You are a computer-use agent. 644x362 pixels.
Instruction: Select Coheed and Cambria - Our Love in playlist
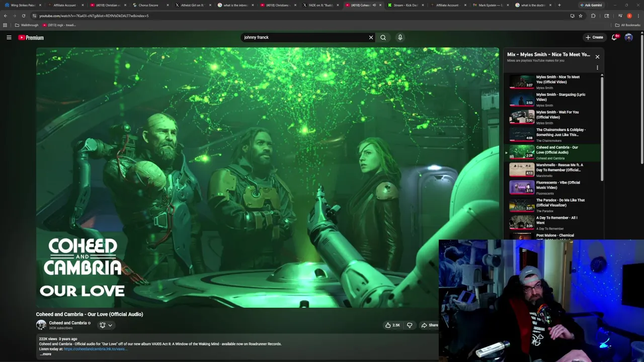click(x=553, y=152)
